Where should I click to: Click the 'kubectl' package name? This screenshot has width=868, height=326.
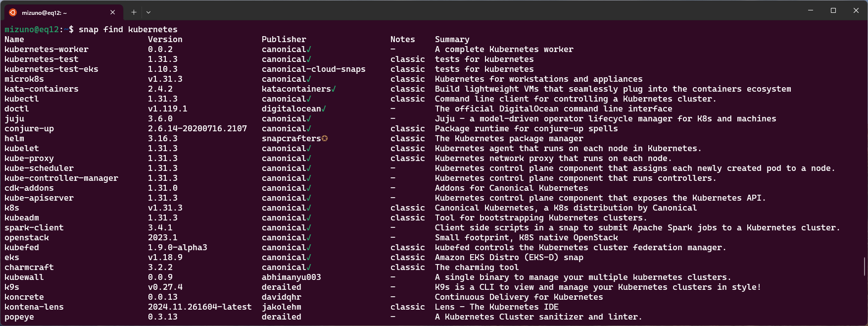(x=22, y=99)
